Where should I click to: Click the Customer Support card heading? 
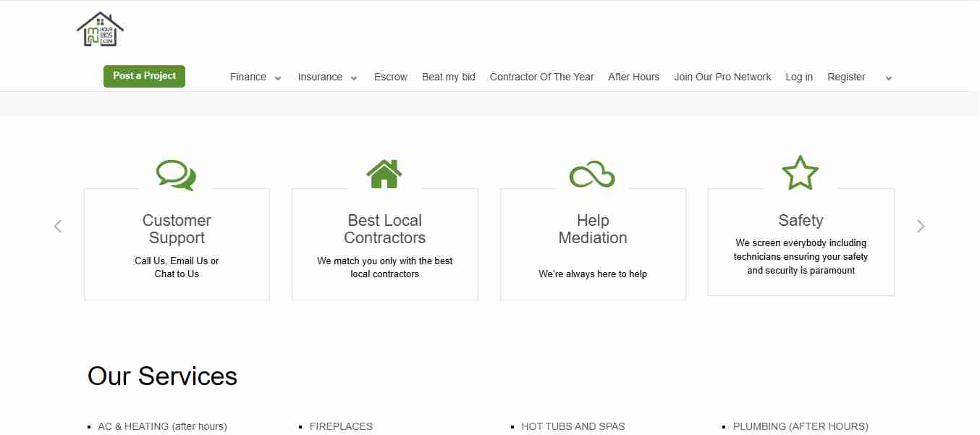click(177, 229)
